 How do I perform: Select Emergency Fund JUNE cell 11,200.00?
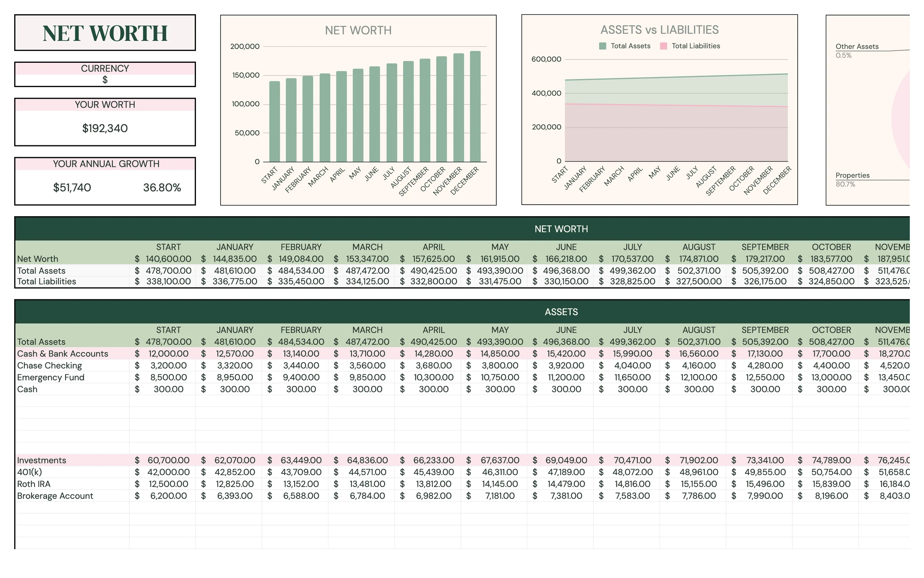click(x=561, y=377)
